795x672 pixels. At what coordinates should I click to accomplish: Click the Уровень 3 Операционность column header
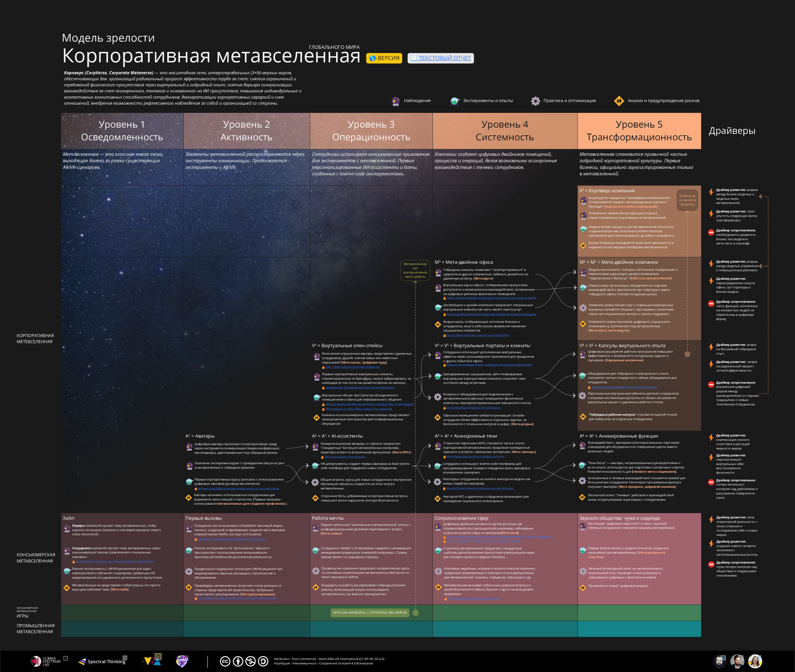371,131
